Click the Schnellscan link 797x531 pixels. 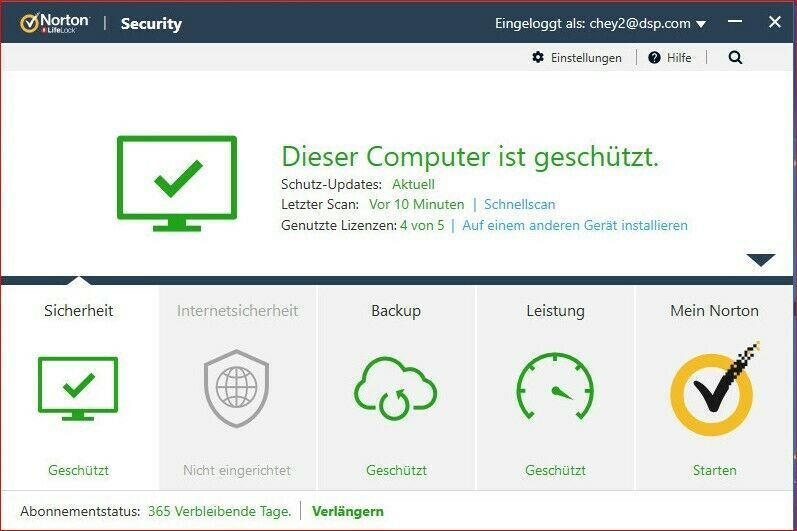519,204
